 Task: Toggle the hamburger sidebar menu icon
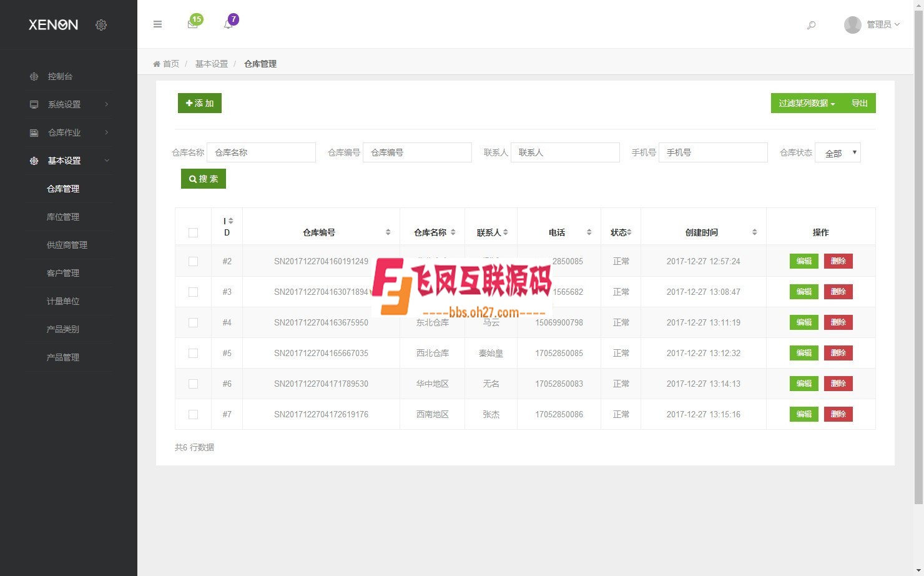click(157, 24)
